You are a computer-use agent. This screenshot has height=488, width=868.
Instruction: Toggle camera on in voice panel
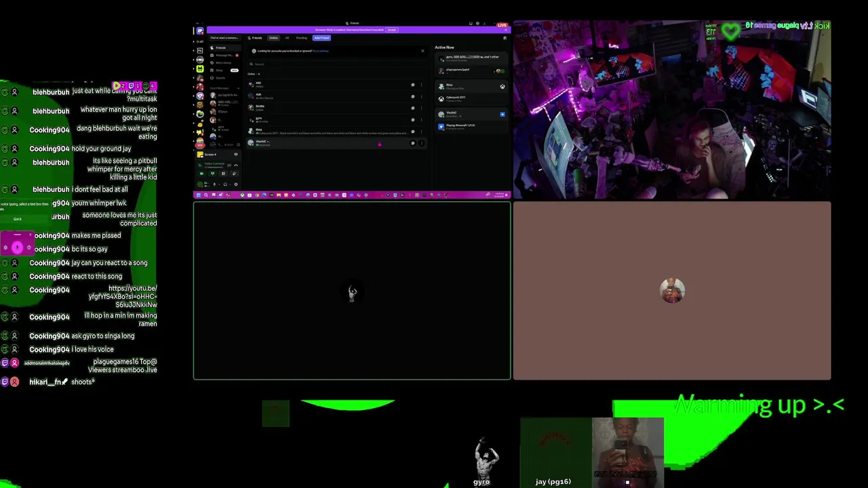201,174
